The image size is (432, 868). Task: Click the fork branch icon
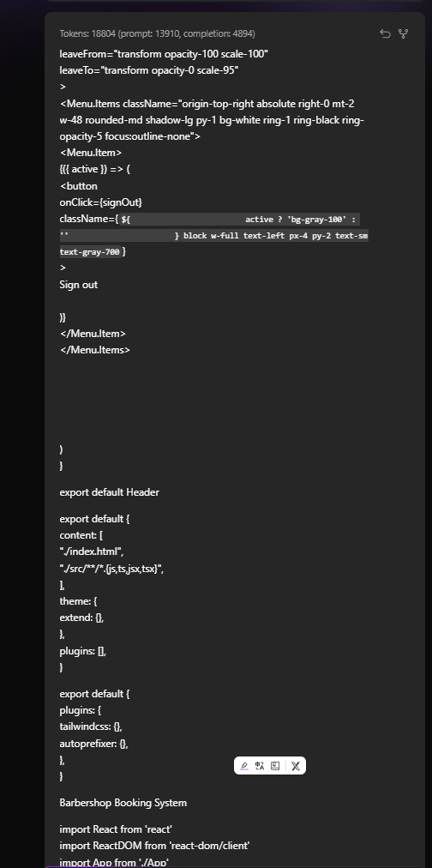[403, 33]
